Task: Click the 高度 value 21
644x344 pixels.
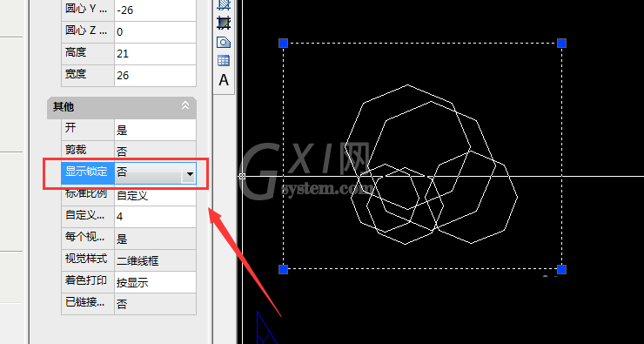Action: (155, 53)
